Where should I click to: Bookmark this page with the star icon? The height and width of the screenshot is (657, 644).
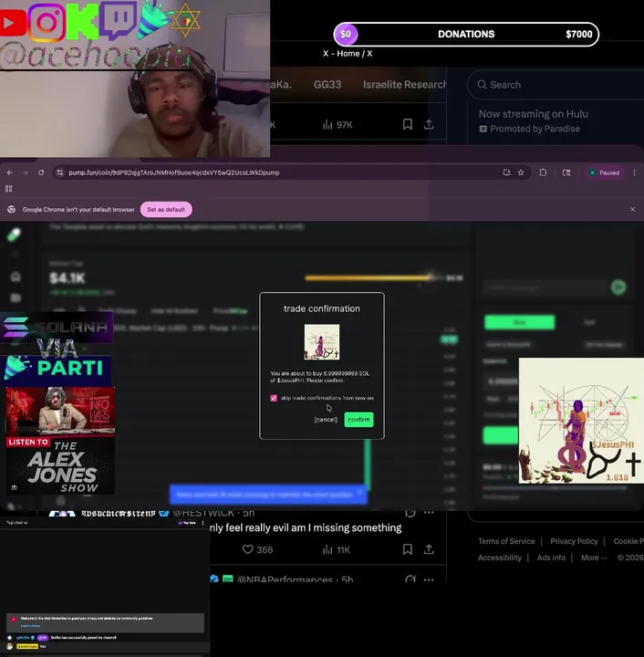521,172
